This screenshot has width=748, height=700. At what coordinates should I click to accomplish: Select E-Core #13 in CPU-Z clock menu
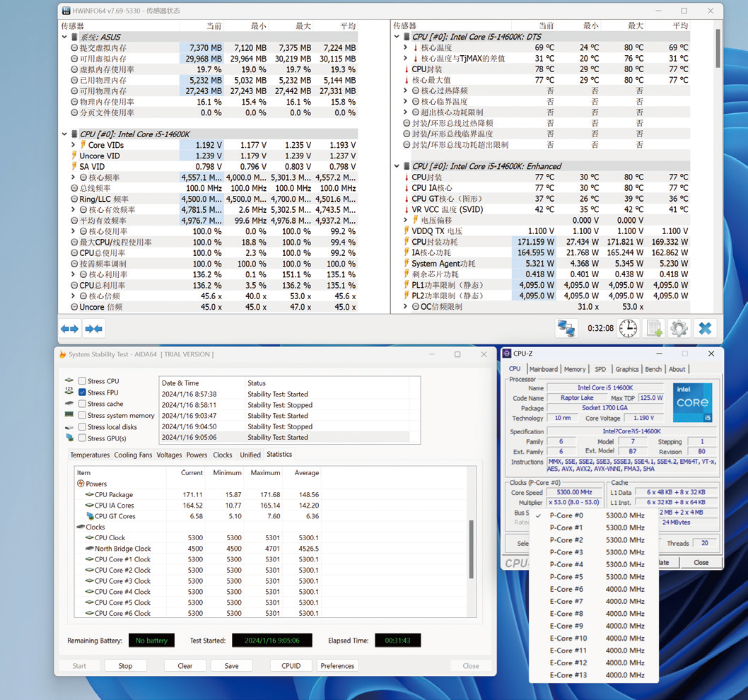point(594,675)
